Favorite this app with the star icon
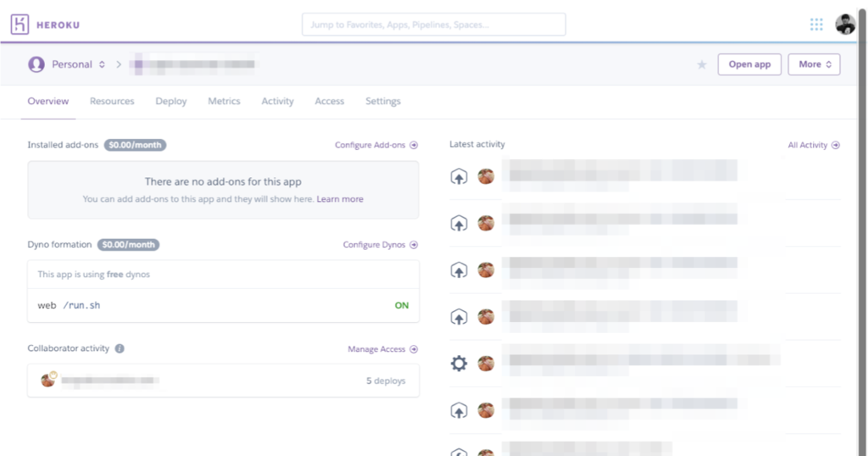The width and height of the screenshot is (868, 456). 702,64
